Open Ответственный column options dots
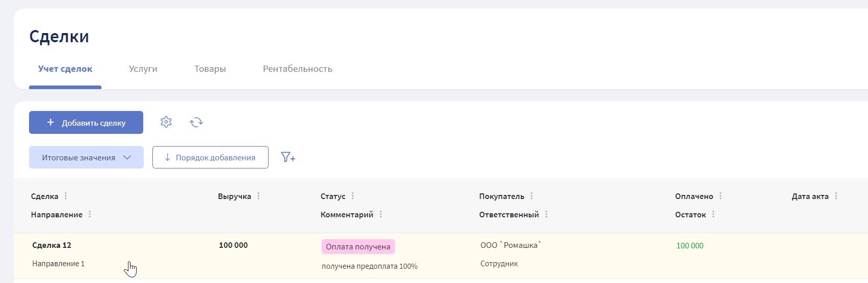The image size is (868, 283). pos(546,214)
